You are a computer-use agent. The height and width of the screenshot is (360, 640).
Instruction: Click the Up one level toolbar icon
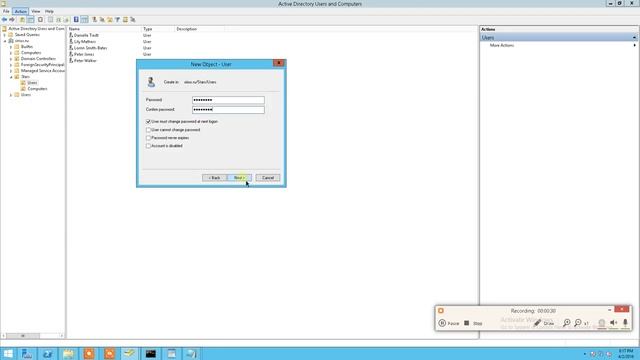22,20
